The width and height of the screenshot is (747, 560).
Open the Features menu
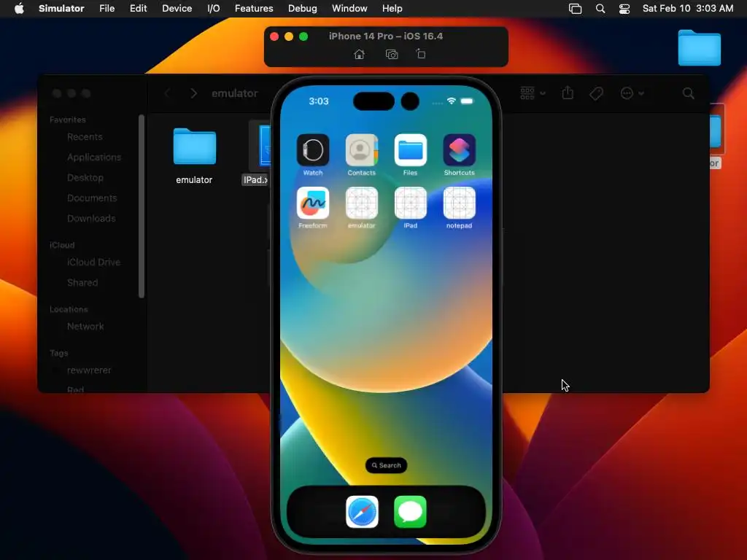point(254,9)
